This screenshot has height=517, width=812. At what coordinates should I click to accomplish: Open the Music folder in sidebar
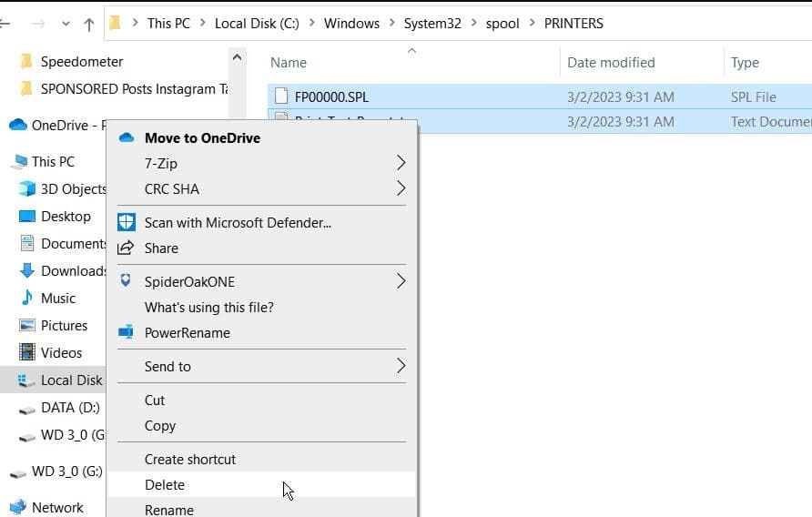coord(57,298)
